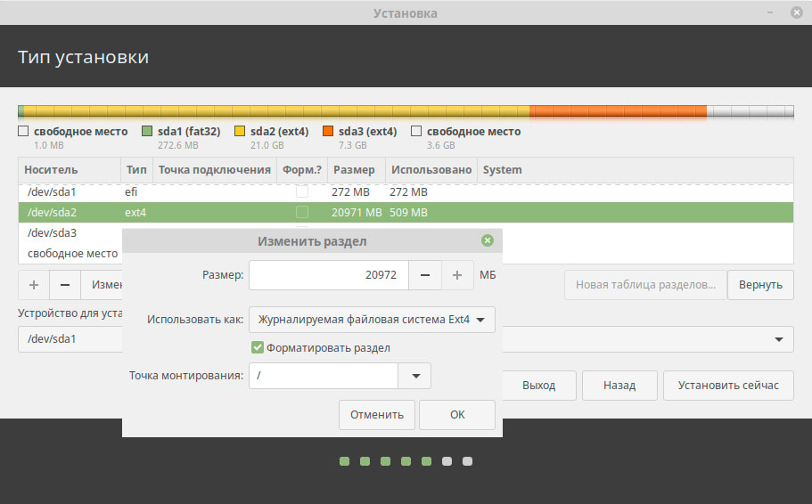This screenshot has height=504, width=812.
Task: Click the sda2 (ext4) yellow legend swatch
Action: (x=239, y=131)
